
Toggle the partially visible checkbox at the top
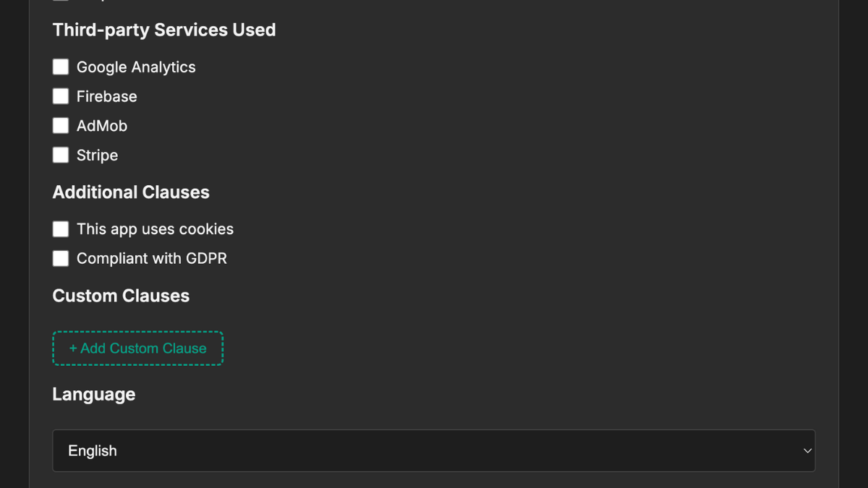tap(61, 1)
